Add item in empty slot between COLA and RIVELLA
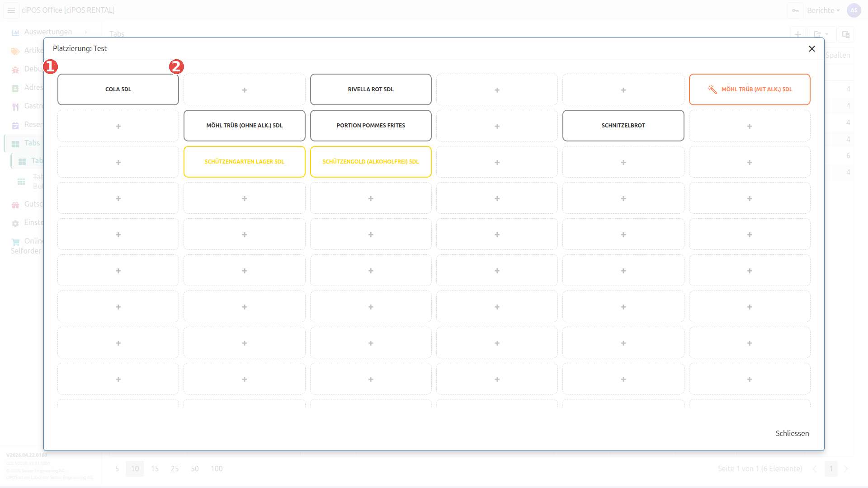868x488 pixels. pyautogui.click(x=244, y=89)
